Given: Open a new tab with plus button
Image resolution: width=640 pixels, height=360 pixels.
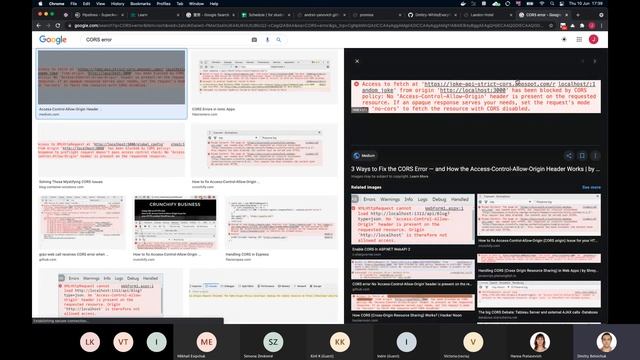Looking at the screenshot, I should coord(578,15).
